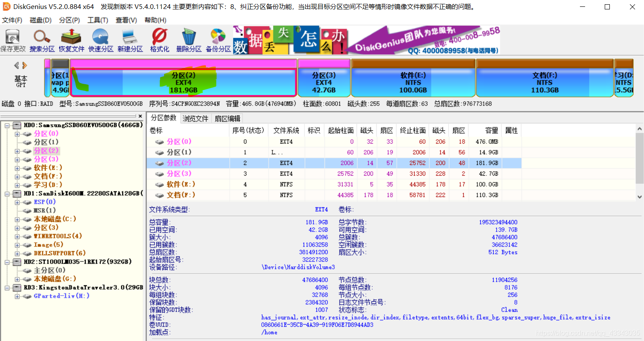Collapse the HD1 SanDisk X600 tree node
Image resolution: width=644 pixels, height=341 pixels.
coord(7,194)
